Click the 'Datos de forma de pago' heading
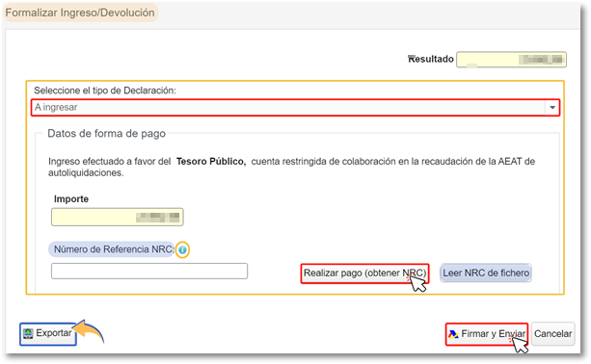 pos(106,134)
